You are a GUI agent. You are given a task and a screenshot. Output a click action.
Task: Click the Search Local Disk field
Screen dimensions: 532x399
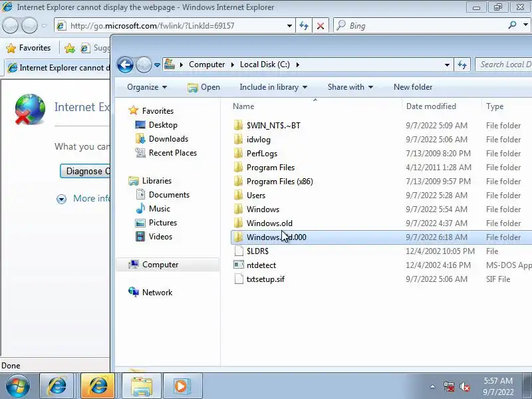[x=504, y=65]
